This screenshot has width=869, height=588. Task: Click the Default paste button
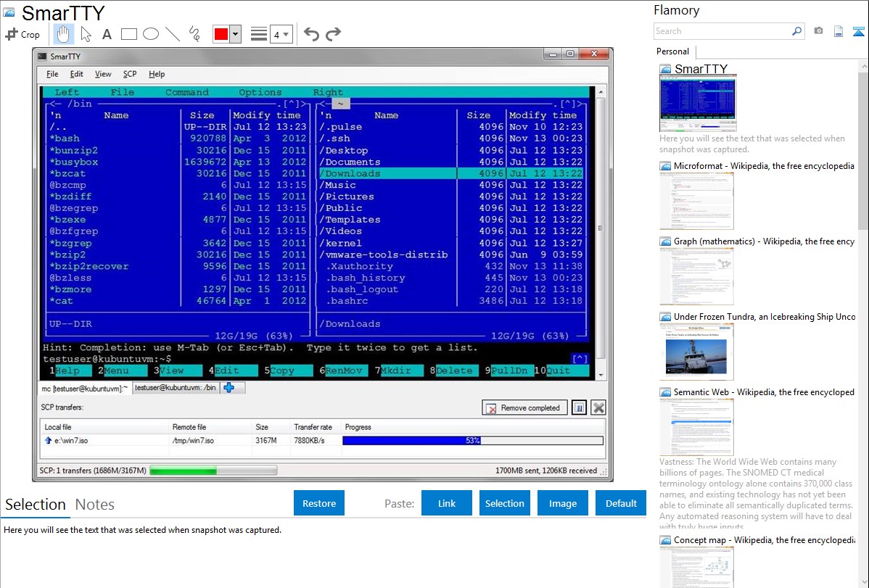coord(621,503)
